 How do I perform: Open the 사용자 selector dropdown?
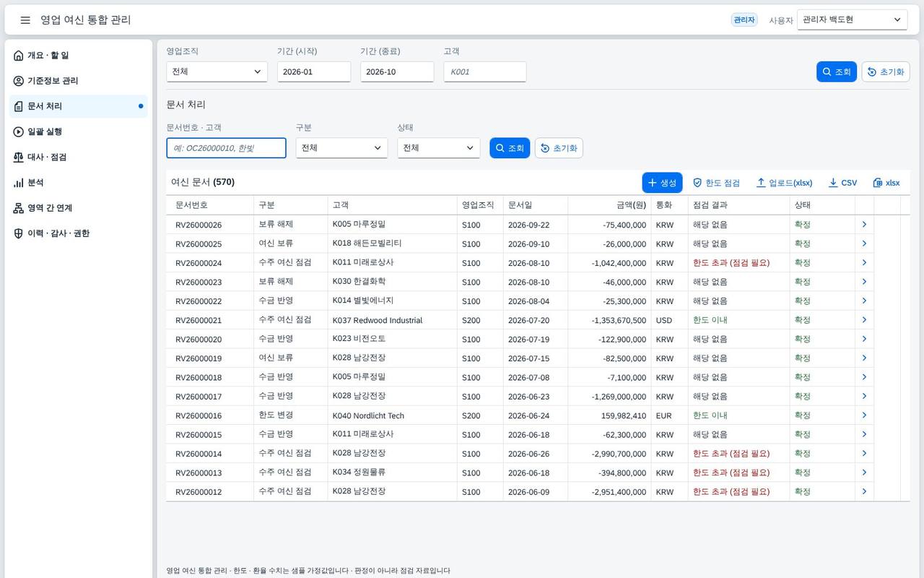[x=852, y=20]
